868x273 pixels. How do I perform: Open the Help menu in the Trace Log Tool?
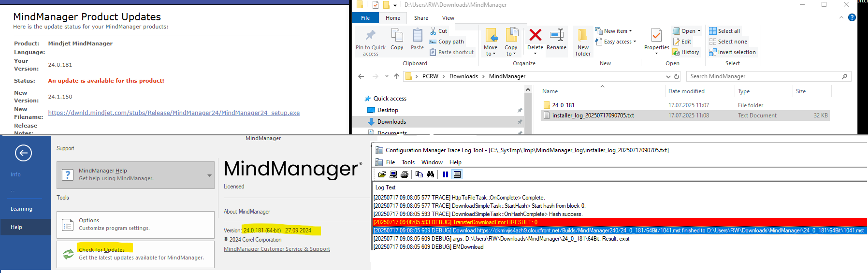tap(455, 162)
